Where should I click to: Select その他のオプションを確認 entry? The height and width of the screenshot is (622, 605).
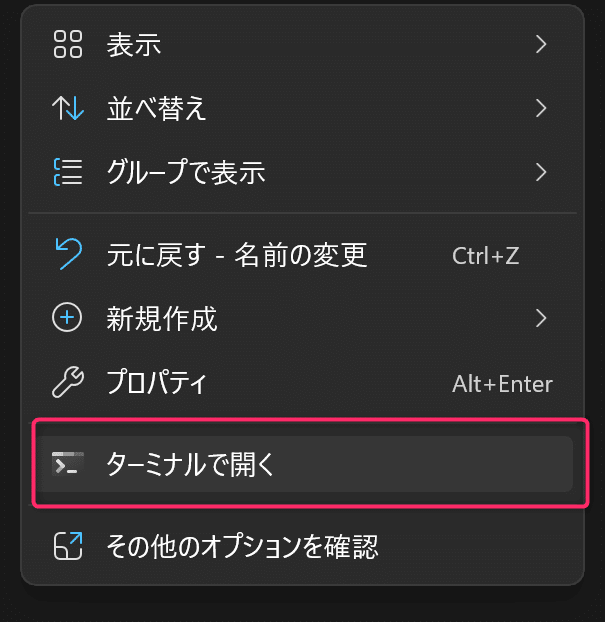[x=302, y=546]
